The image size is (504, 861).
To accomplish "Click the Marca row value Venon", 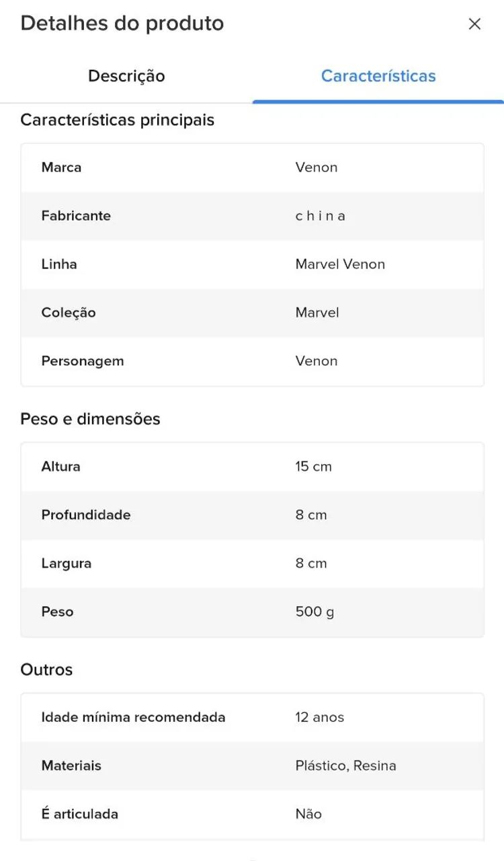I will tap(317, 167).
